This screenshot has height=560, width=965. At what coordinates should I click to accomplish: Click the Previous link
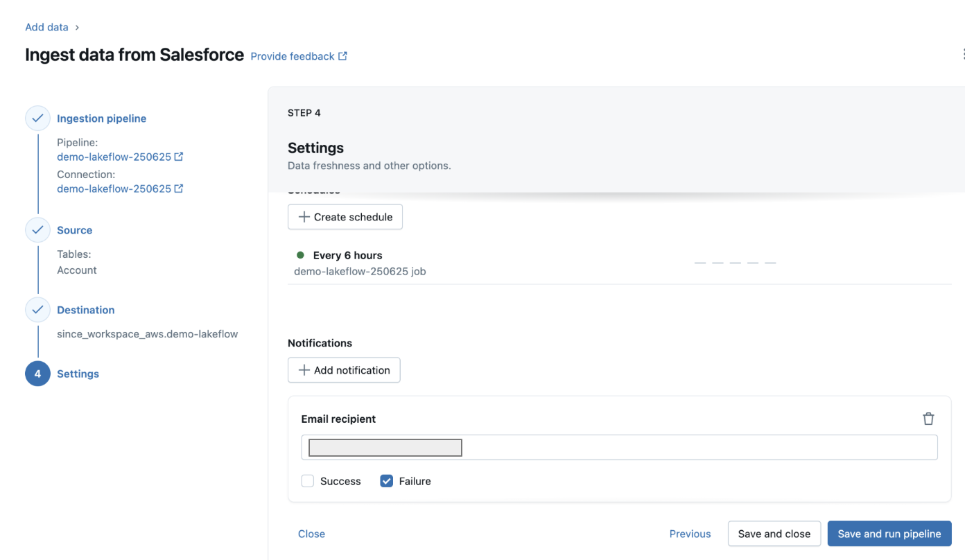pyautogui.click(x=690, y=534)
